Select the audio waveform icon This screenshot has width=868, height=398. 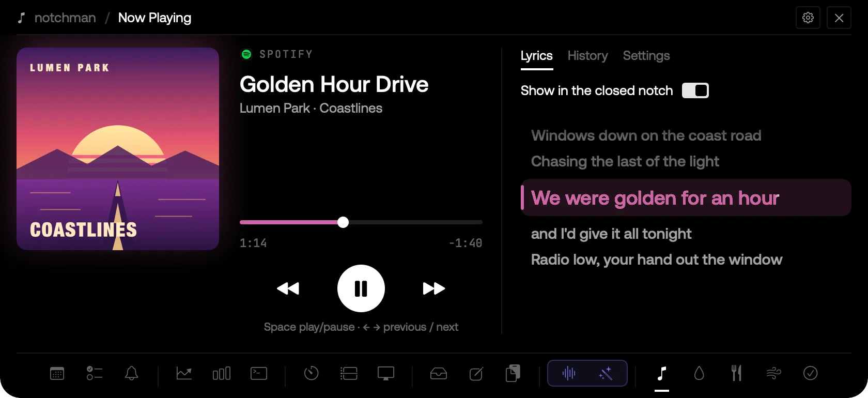(569, 373)
